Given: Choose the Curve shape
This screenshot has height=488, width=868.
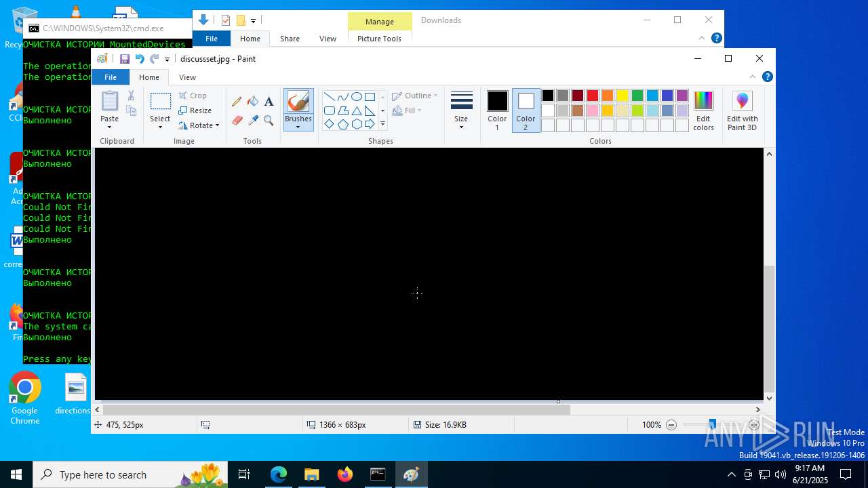Looking at the screenshot, I should click(342, 96).
